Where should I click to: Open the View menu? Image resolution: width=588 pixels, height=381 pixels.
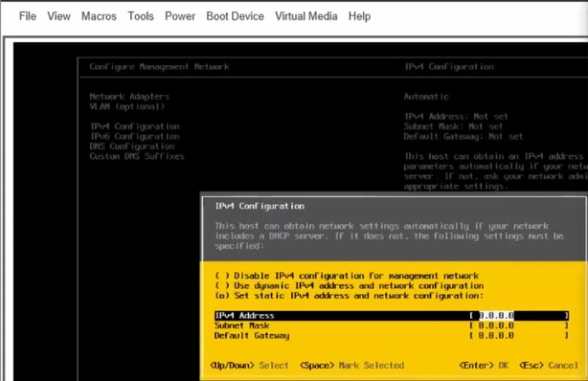(x=58, y=16)
